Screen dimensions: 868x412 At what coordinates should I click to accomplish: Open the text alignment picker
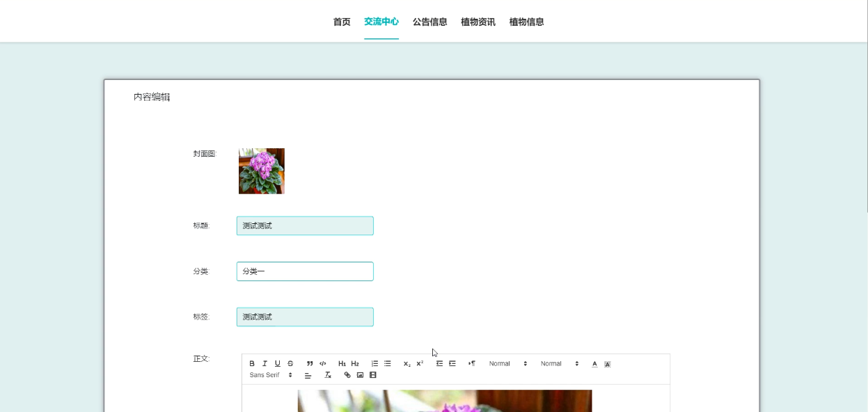click(x=308, y=375)
